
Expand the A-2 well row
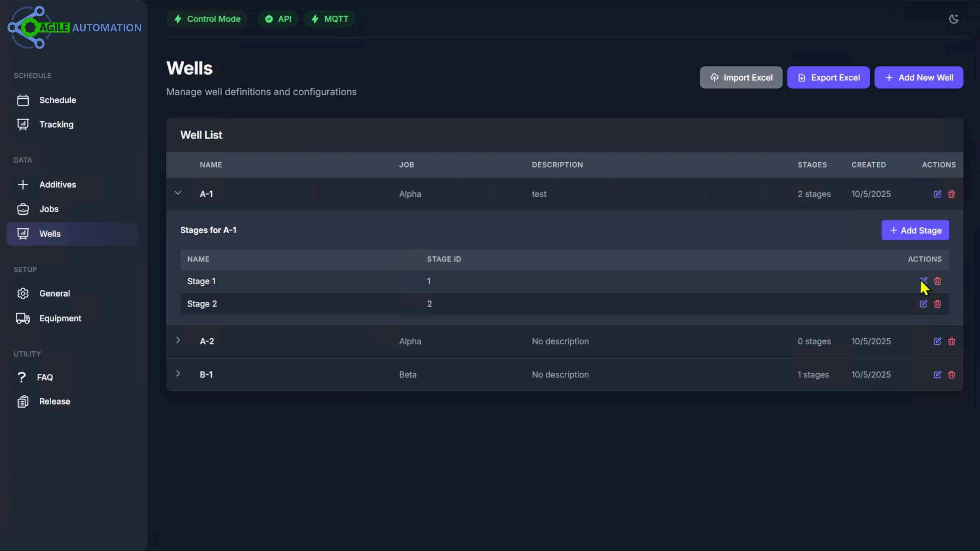pyautogui.click(x=178, y=340)
